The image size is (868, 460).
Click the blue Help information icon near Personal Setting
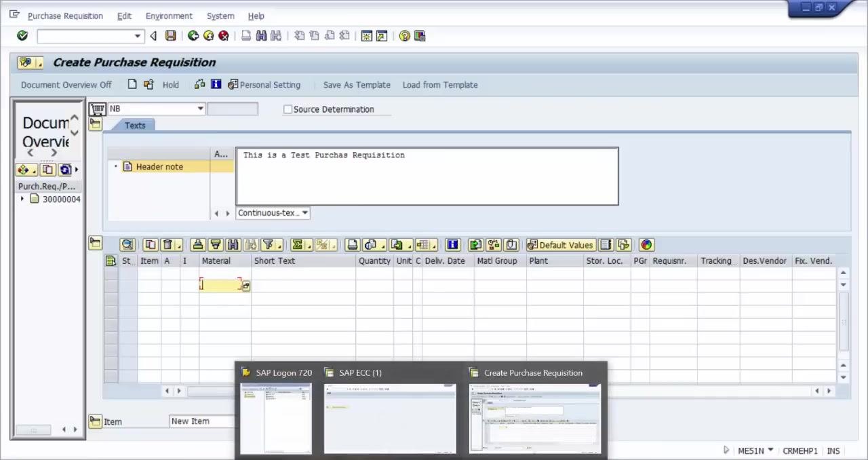pos(216,85)
